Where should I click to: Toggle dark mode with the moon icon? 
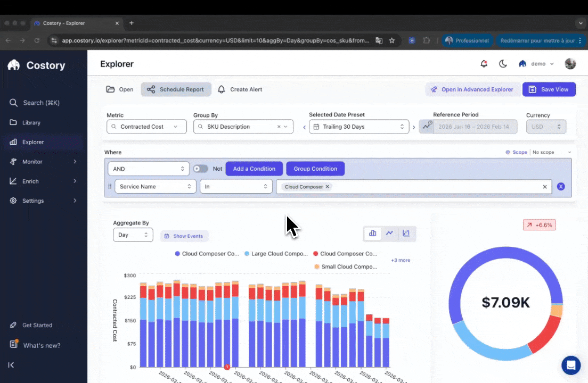coord(503,63)
